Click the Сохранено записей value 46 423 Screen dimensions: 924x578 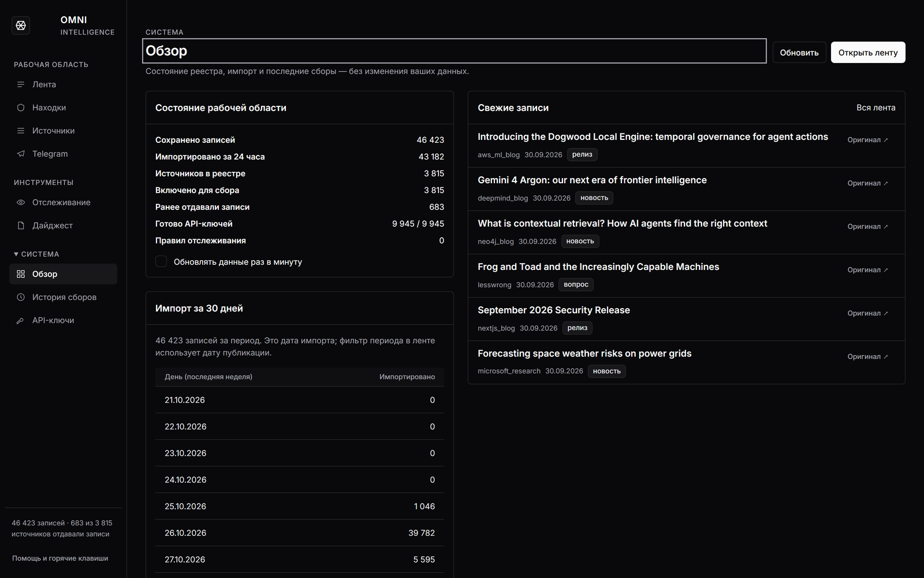pyautogui.click(x=430, y=140)
